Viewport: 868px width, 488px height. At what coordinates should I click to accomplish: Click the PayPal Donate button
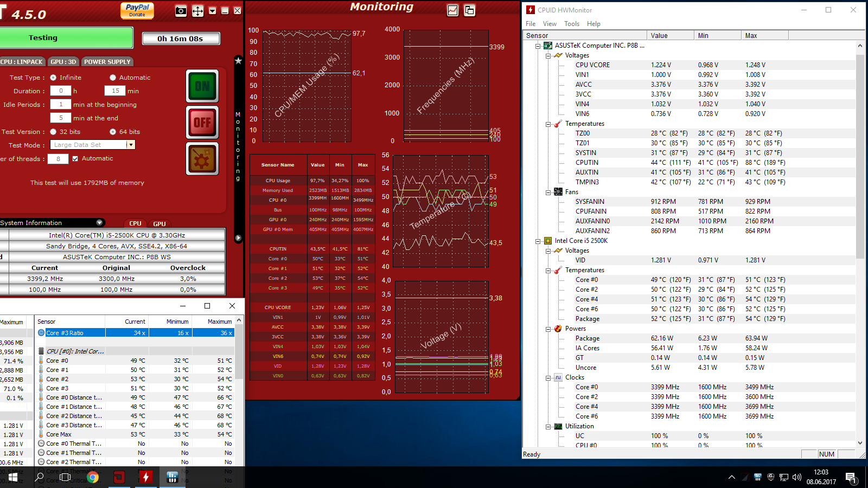click(x=137, y=10)
